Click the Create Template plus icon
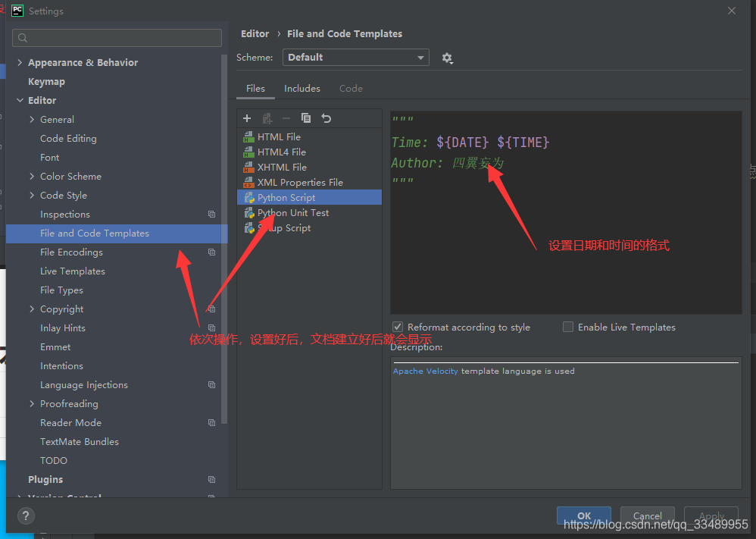 247,118
